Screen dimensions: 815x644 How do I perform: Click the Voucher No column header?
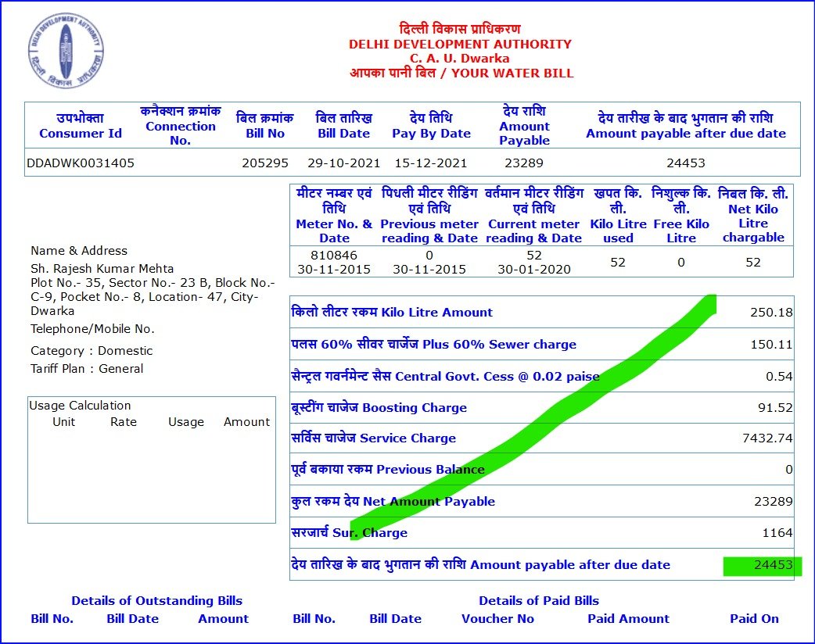click(497, 619)
